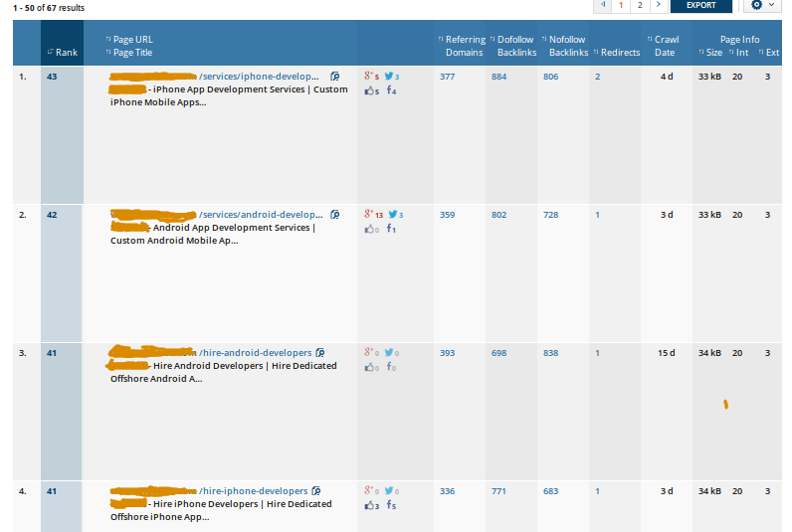This screenshot has height=532, width=792.
Task: Sort by Int links column
Action: coord(739,53)
